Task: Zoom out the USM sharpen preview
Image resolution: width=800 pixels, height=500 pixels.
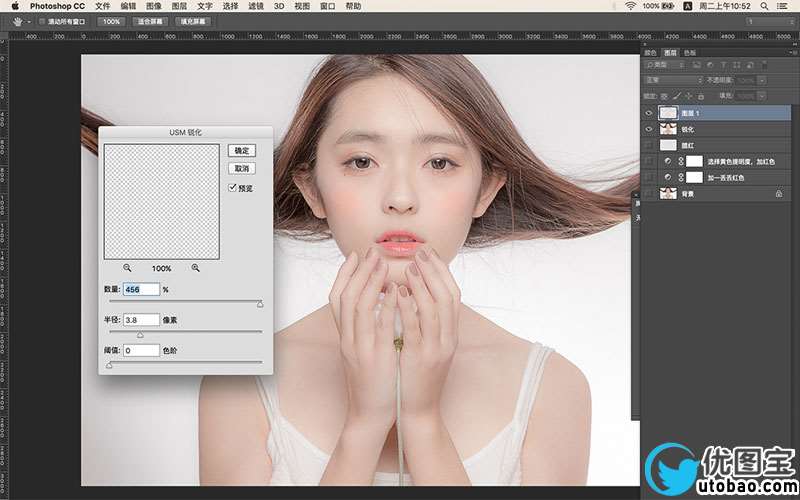Action: (127, 268)
